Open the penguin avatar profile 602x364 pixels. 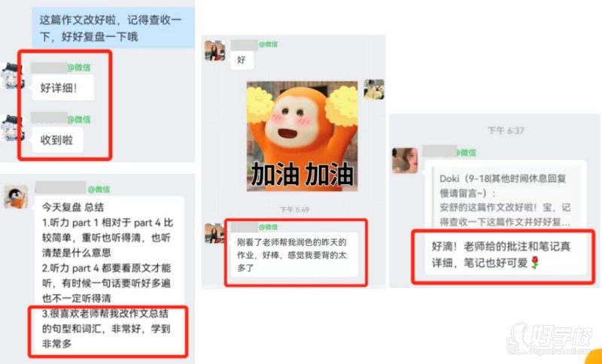[16, 197]
